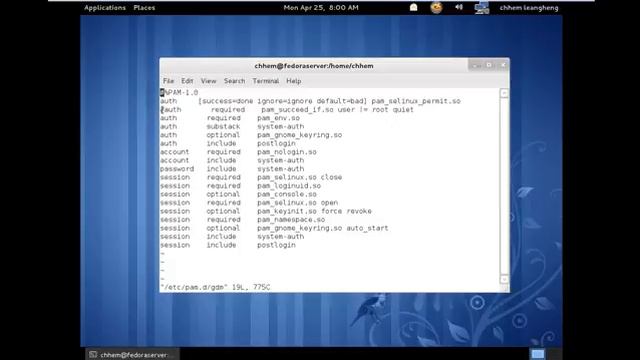Open the View menu in terminal

click(208, 81)
